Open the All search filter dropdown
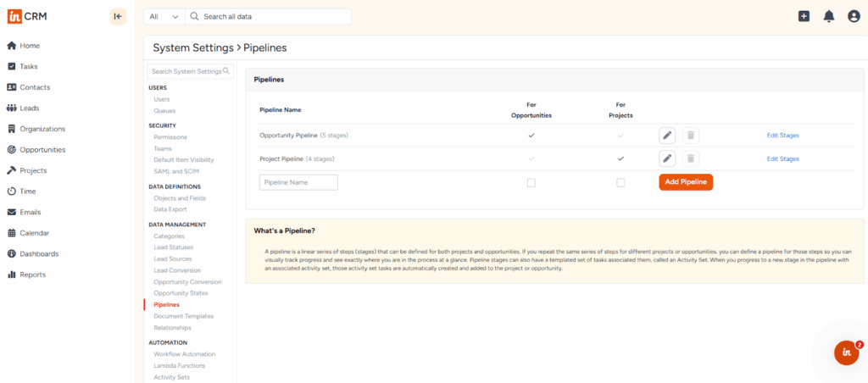Viewport: 868px width, 383px height. pyautogui.click(x=164, y=16)
